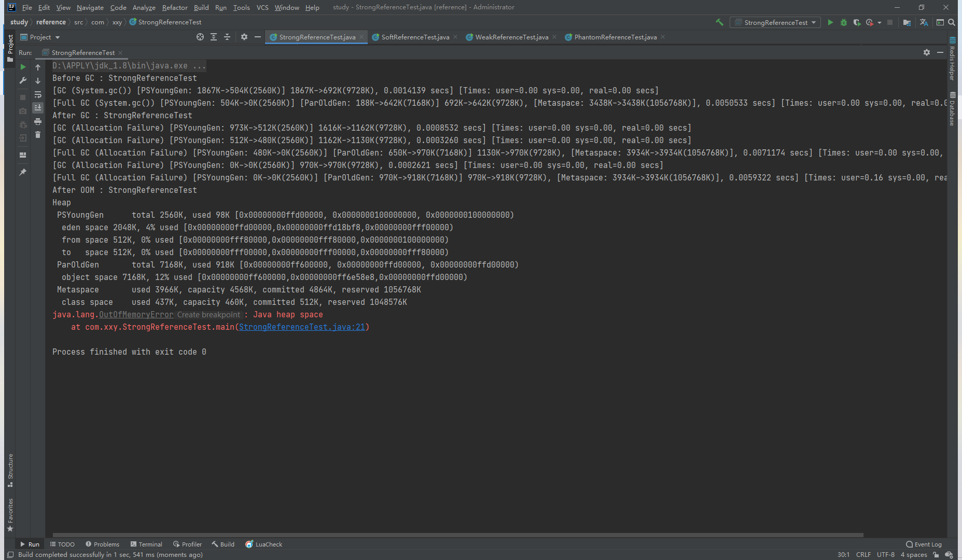Click the console horizontal scrollbar
This screenshot has height=560, width=962.
pyautogui.click(x=458, y=535)
